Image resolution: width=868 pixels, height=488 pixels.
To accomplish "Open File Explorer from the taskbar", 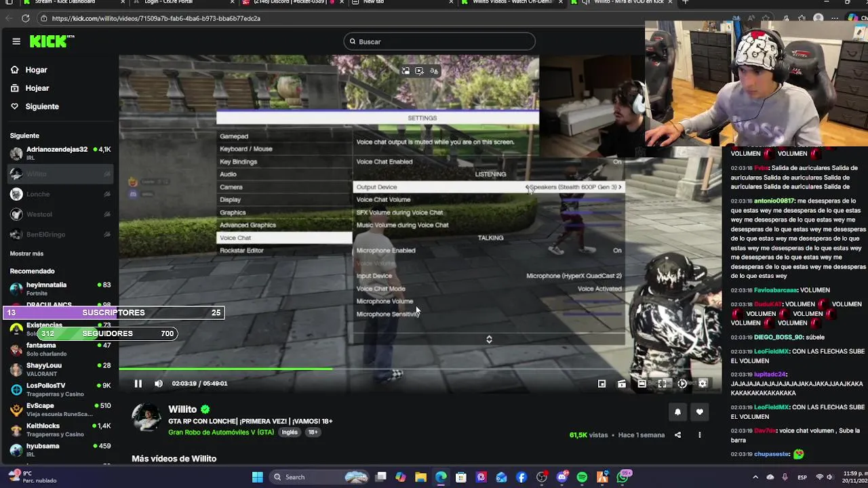I will (x=420, y=477).
